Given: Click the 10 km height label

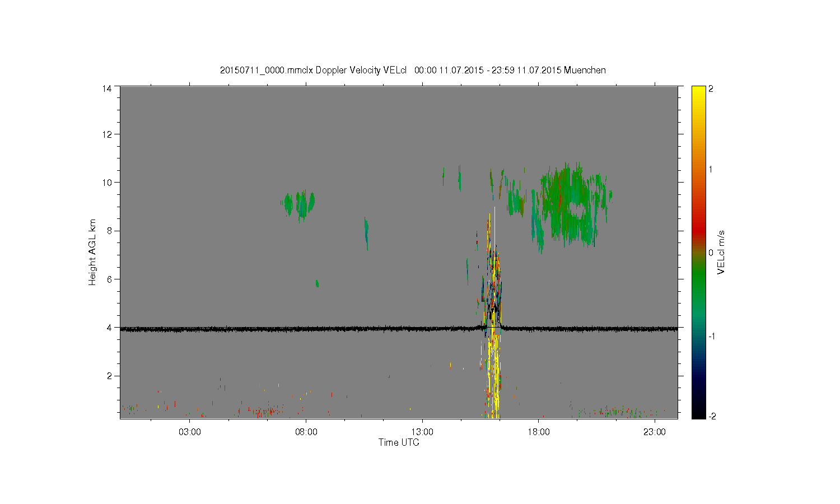Looking at the screenshot, I should coord(107,183).
